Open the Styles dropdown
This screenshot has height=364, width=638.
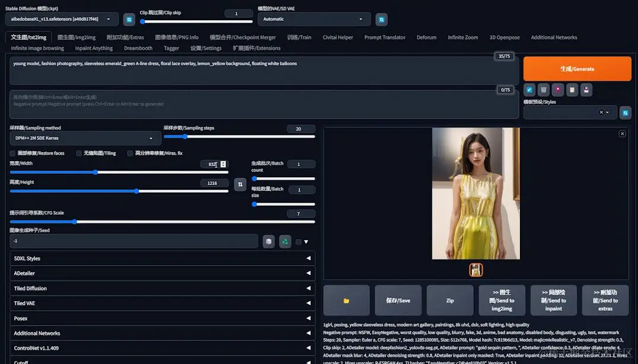point(570,113)
